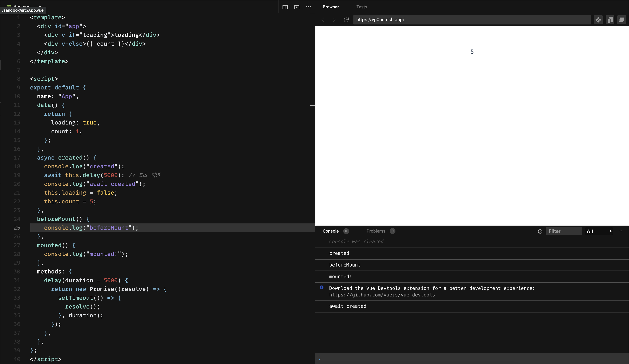Click the console command prompt input
Viewport: 629px width, 364px height.
(472, 359)
